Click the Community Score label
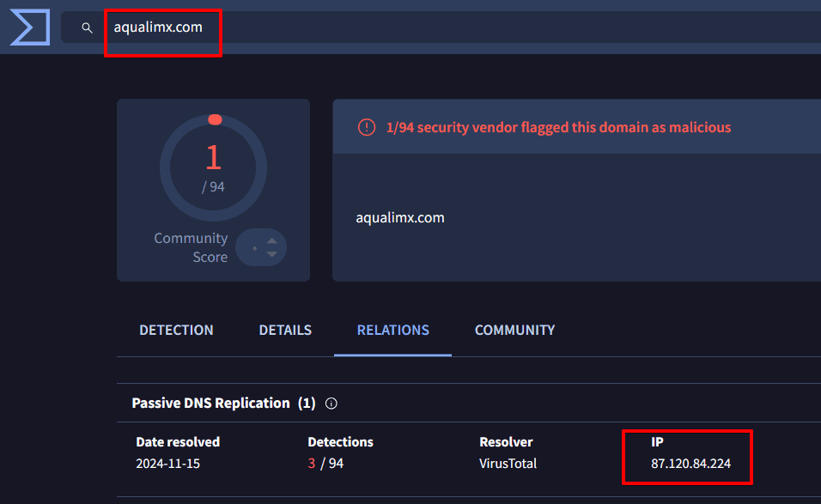The image size is (821, 504). click(192, 247)
